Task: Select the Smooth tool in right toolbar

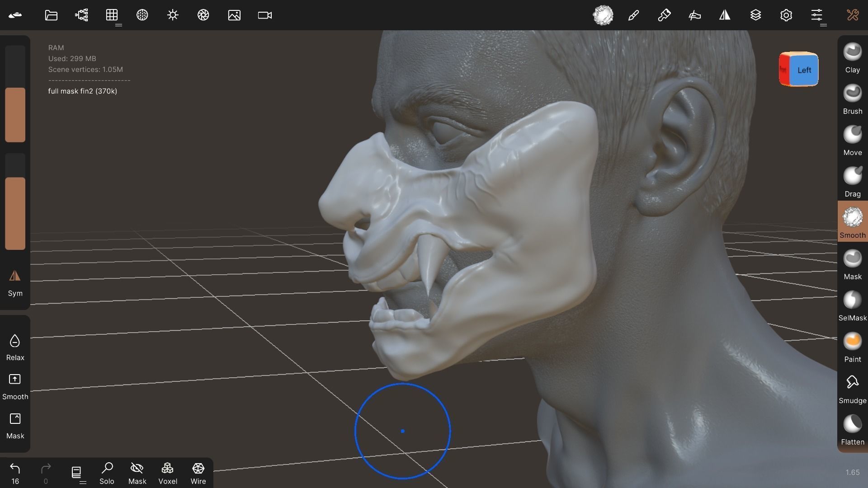Action: tap(853, 222)
